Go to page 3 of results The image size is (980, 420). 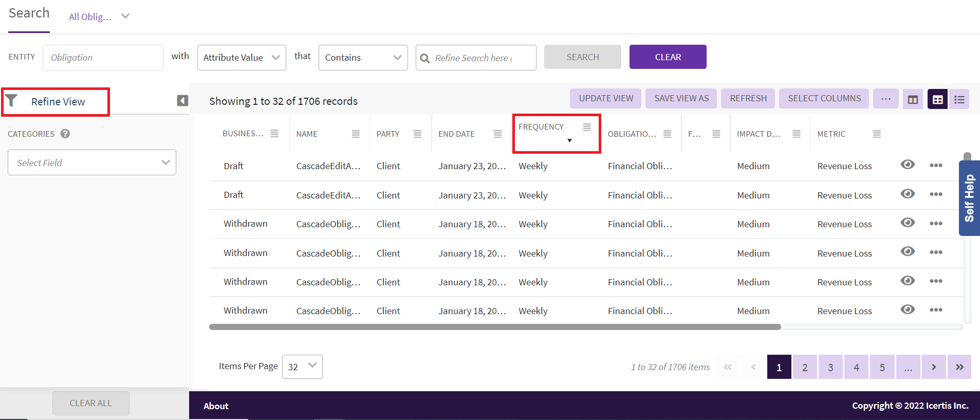coord(830,367)
